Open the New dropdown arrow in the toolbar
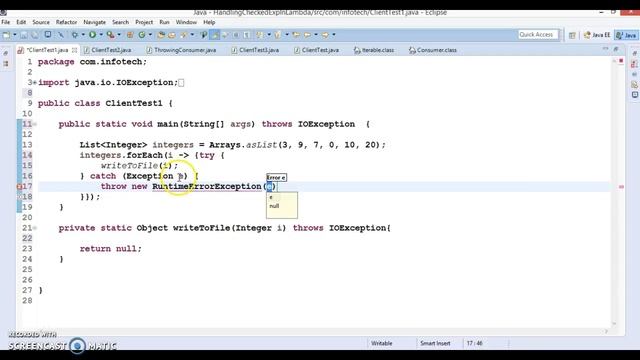The image size is (640, 360). [x=15, y=35]
